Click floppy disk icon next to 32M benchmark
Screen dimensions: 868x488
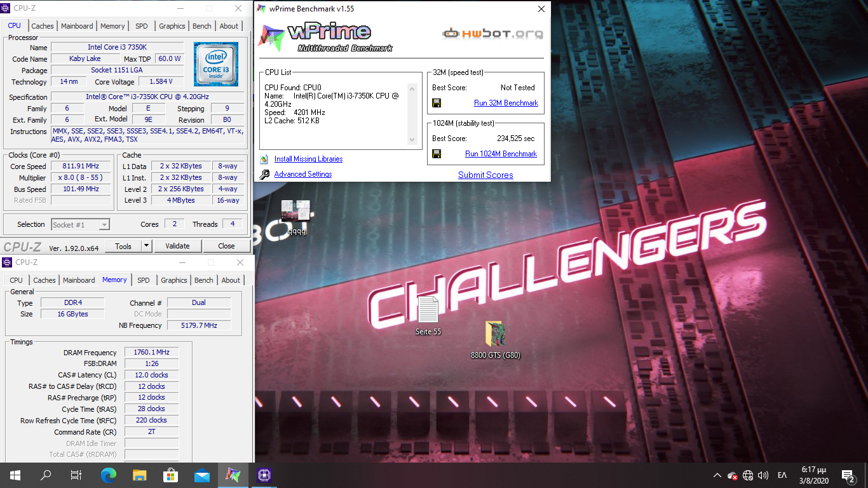click(x=437, y=103)
